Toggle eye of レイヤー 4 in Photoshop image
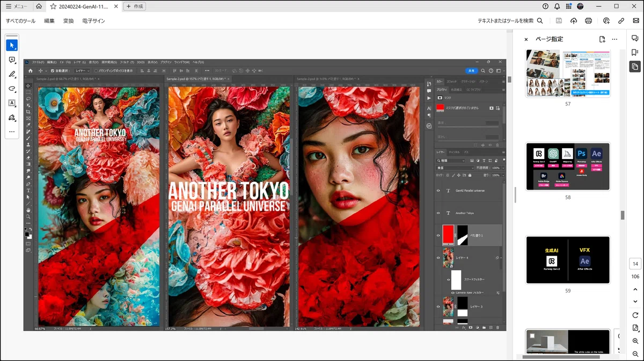 click(438, 258)
